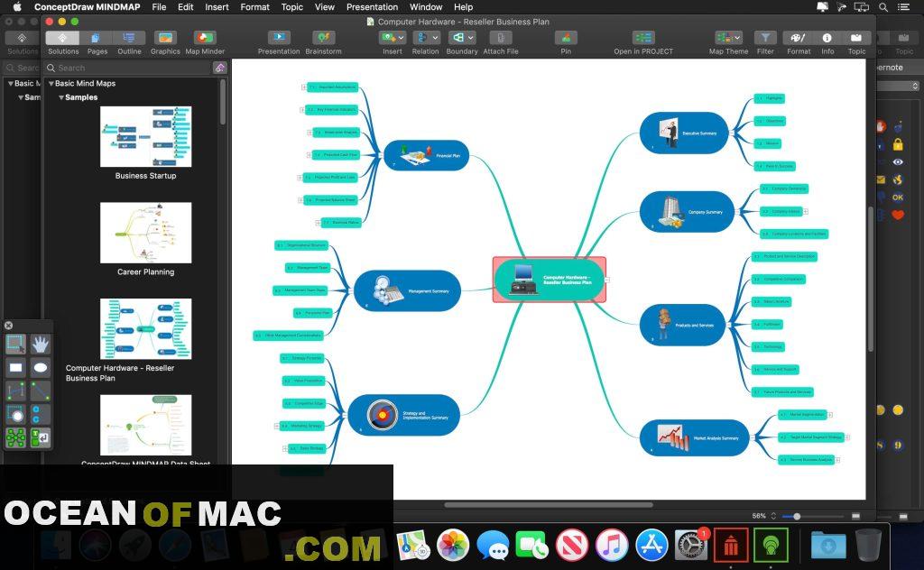
Task: Open Photos from the Dock
Action: coord(453,544)
